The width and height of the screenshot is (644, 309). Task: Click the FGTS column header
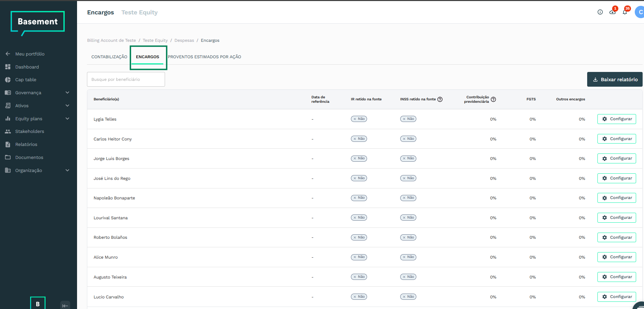pyautogui.click(x=531, y=99)
